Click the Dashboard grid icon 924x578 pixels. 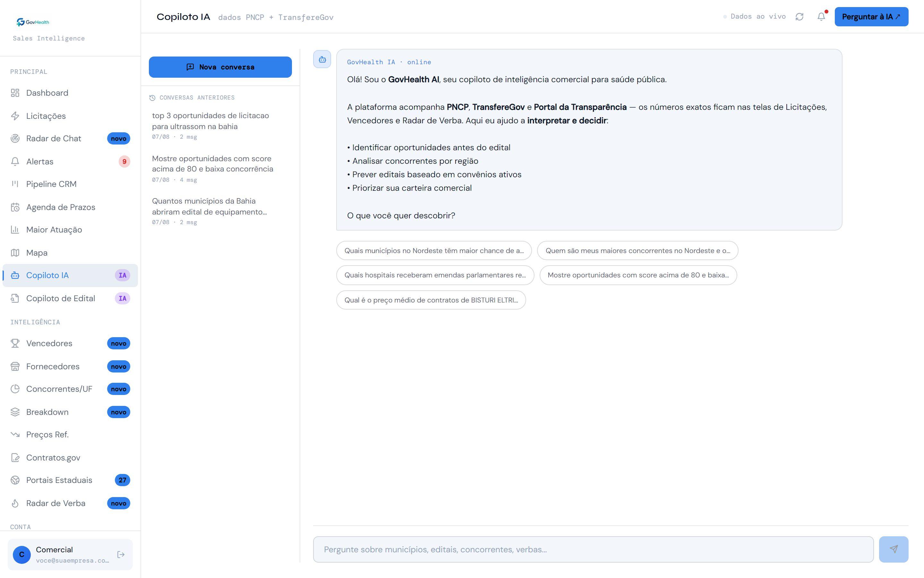pyautogui.click(x=15, y=93)
